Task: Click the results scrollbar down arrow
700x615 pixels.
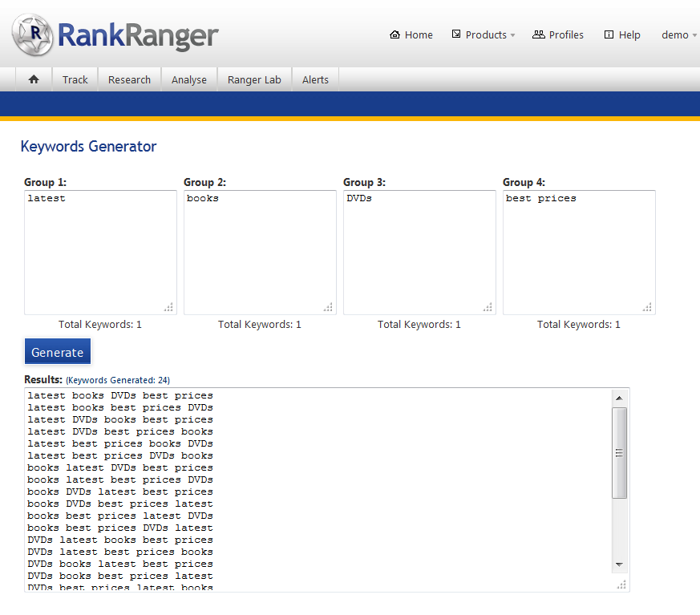Action: click(619, 564)
